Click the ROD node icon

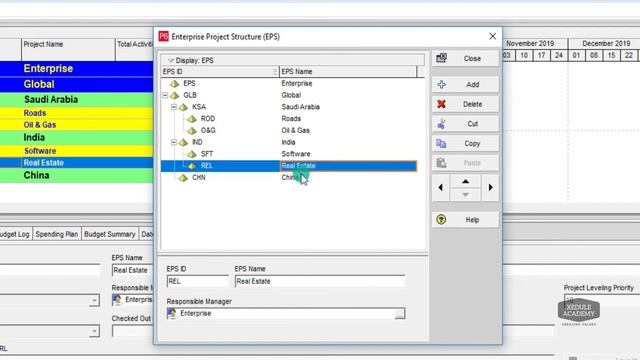tap(192, 119)
